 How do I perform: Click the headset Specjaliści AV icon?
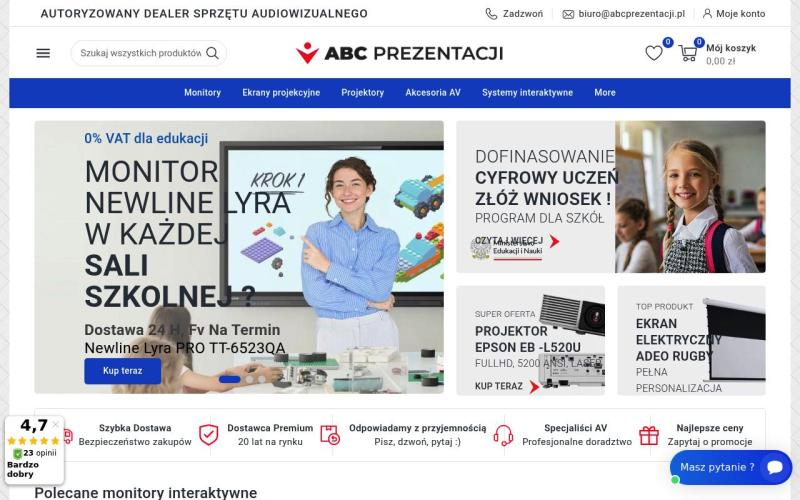pos(503,435)
